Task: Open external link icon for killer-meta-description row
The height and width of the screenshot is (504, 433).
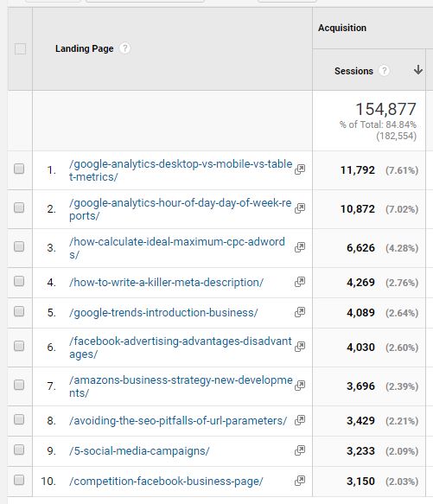Action: tap(300, 282)
